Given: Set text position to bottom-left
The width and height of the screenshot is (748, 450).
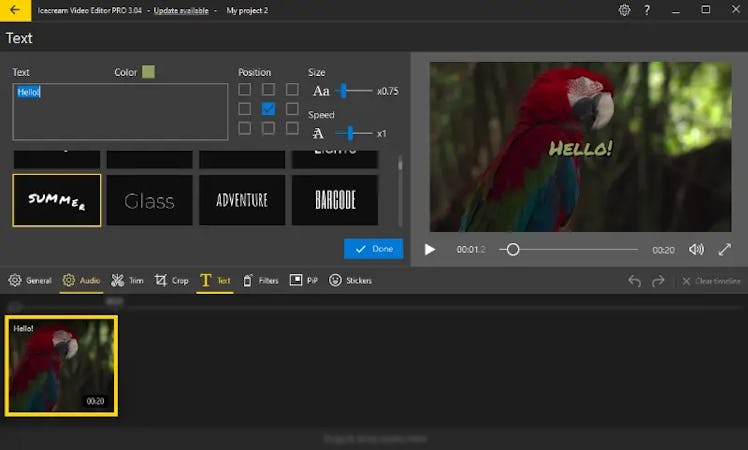Looking at the screenshot, I should tap(245, 128).
